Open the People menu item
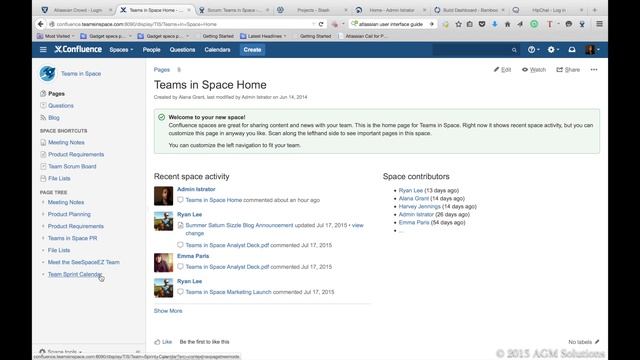The height and width of the screenshot is (360, 640). (x=151, y=50)
